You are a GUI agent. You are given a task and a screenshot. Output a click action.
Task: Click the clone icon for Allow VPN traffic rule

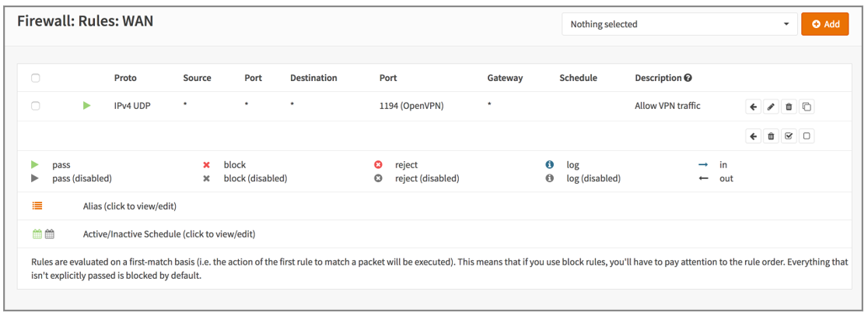(807, 107)
